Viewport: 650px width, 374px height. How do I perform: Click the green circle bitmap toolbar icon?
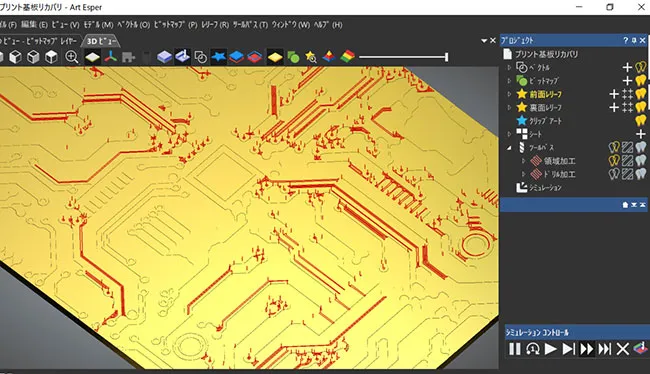pyautogui.click(x=293, y=57)
